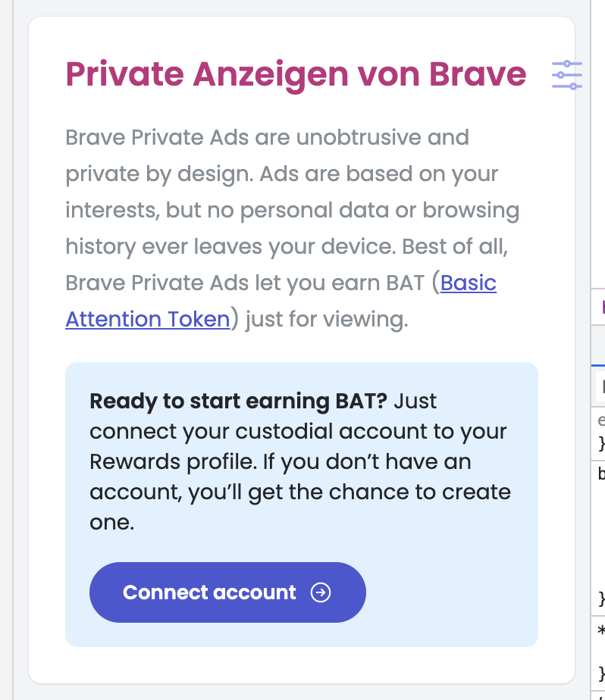Image resolution: width=605 pixels, height=700 pixels.
Task: Follow the Attention Token link text
Action: [x=147, y=319]
